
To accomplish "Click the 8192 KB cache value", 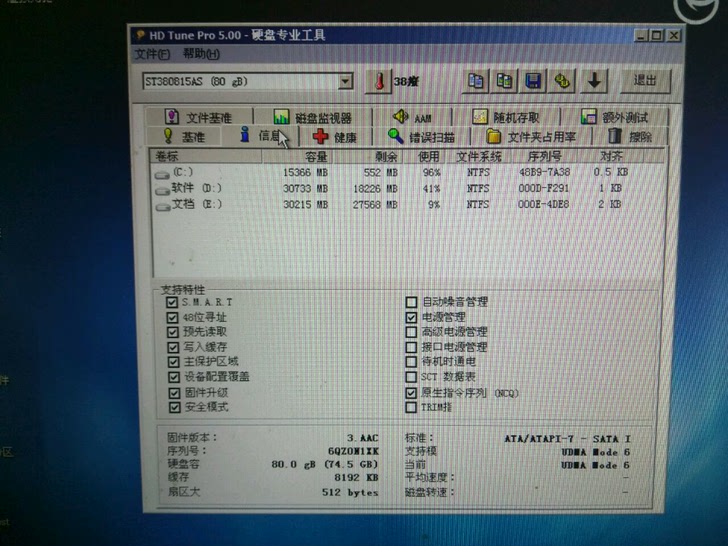I will coord(356,478).
